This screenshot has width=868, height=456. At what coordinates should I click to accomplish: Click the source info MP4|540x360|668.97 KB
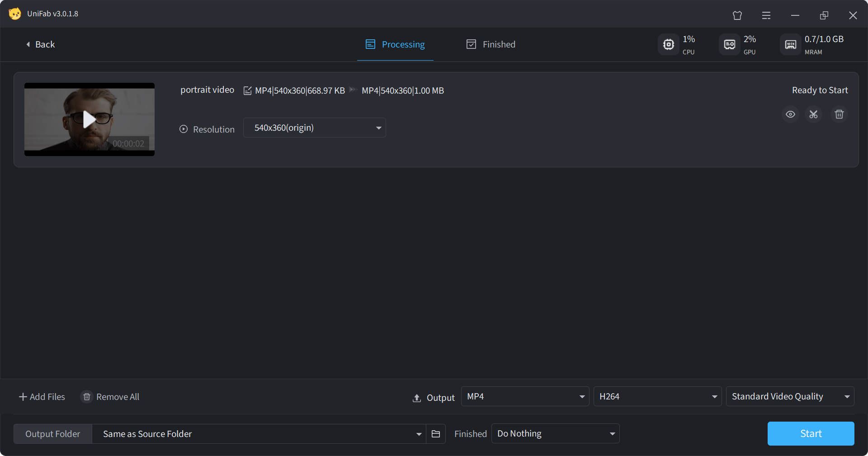coord(300,90)
